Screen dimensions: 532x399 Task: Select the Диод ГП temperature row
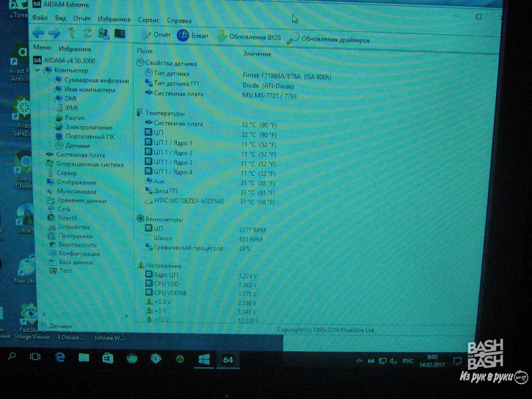point(210,192)
